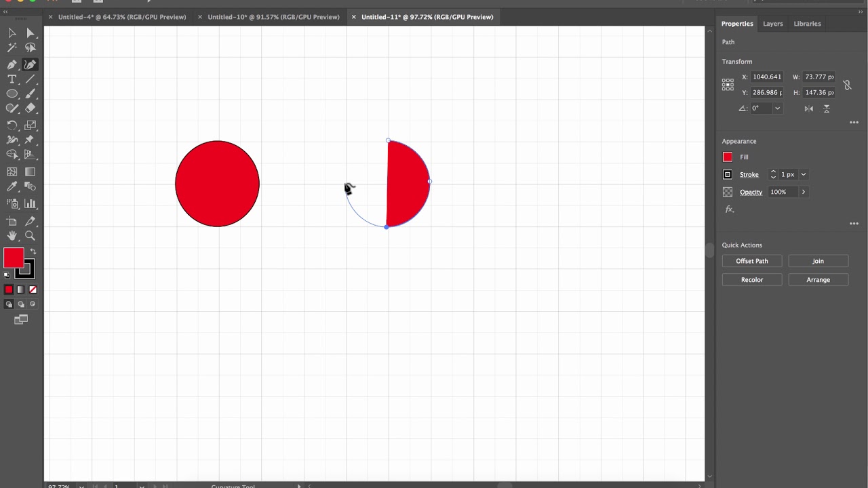The width and height of the screenshot is (868, 488).
Task: Enable Draw Normal mode
Action: (x=9, y=304)
